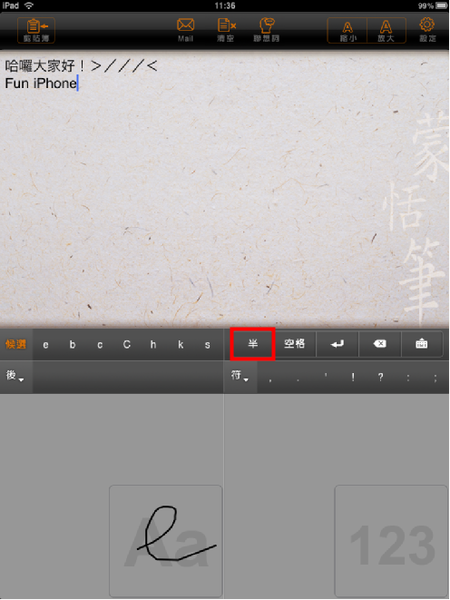The width and height of the screenshot is (450, 600).
Task: Switch to keyboard with the keyboard icon
Action: [422, 344]
